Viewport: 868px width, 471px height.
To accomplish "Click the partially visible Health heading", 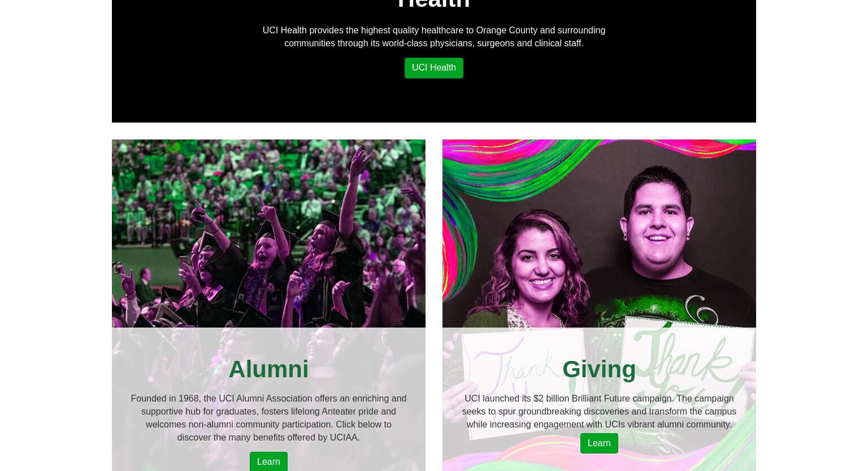I will 433,5.
